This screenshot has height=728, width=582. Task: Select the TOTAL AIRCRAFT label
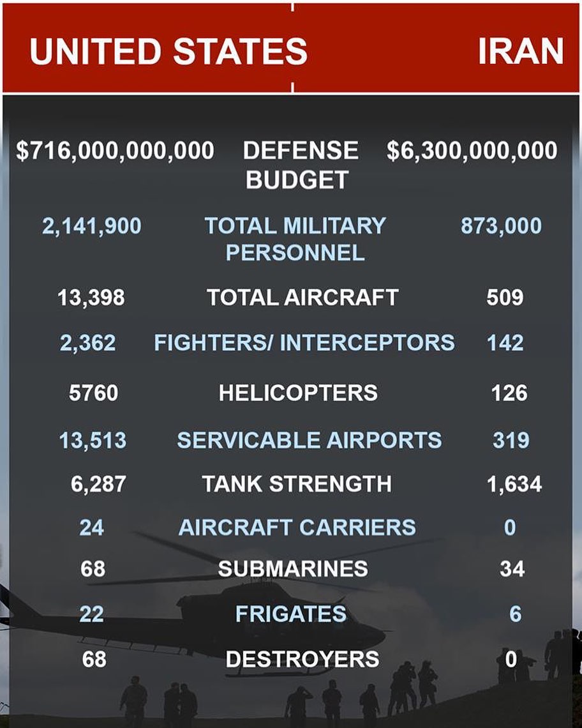302,297
